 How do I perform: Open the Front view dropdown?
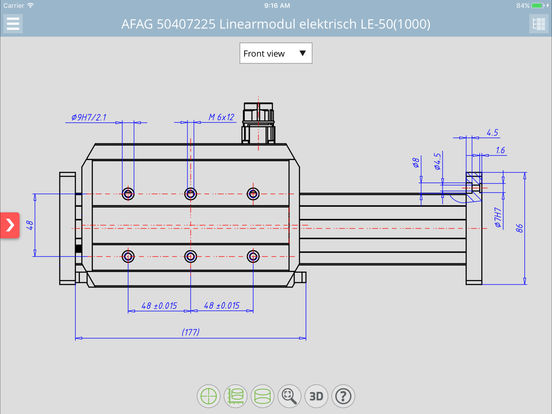pyautogui.click(x=276, y=54)
